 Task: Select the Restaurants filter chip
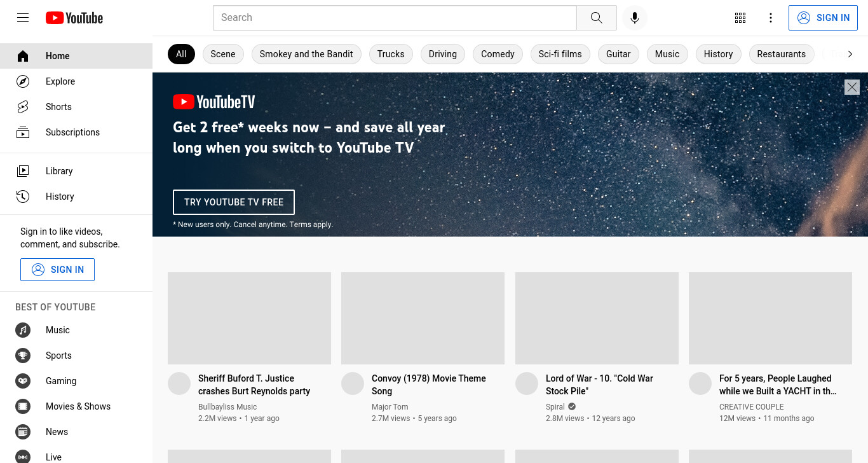pos(782,54)
